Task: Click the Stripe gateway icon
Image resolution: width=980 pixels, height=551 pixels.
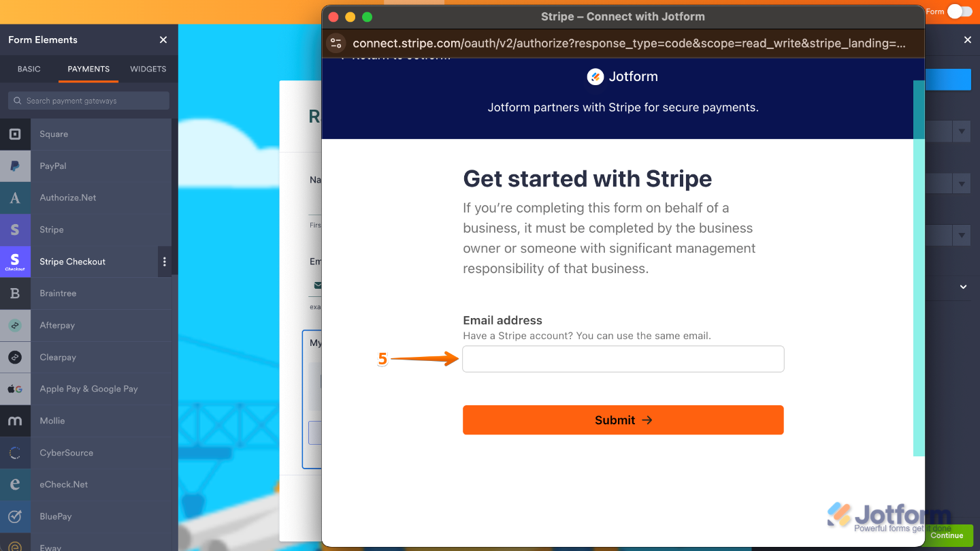Action: pos(15,230)
